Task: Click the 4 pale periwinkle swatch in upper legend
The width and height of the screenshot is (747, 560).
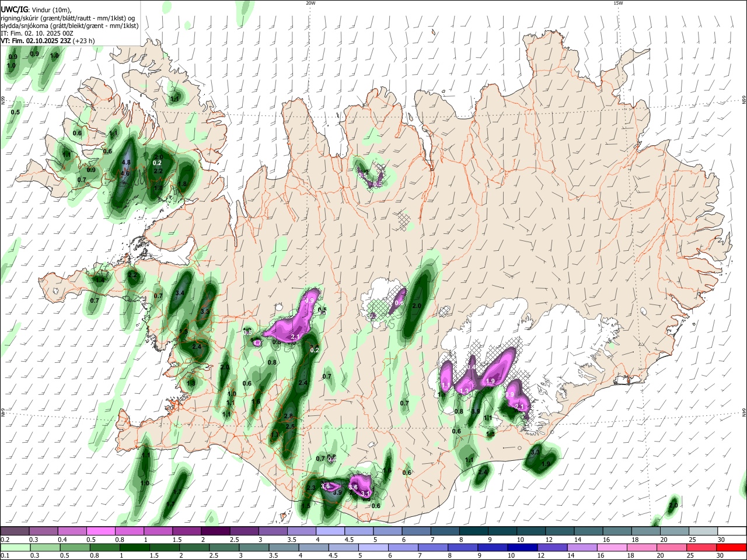Action: 330,531
